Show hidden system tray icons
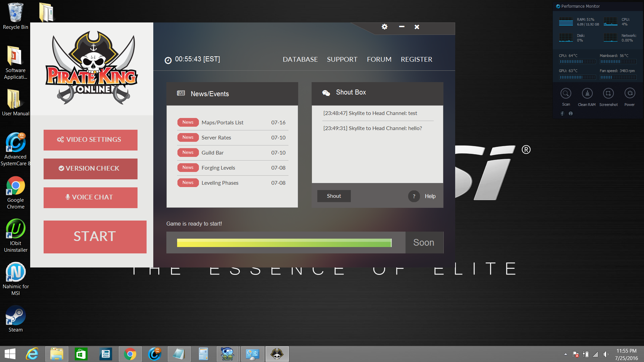This screenshot has height=362, width=644. (x=566, y=354)
